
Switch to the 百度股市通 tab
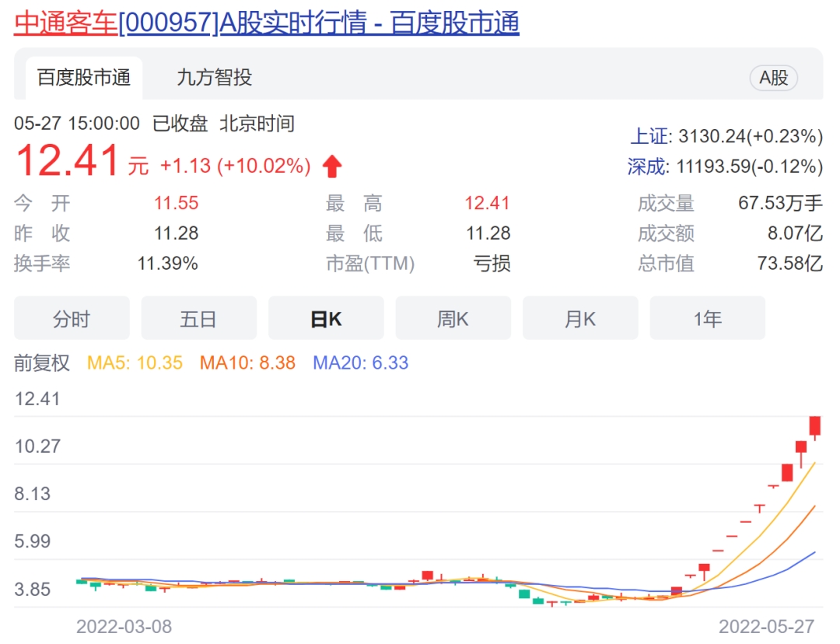(84, 78)
